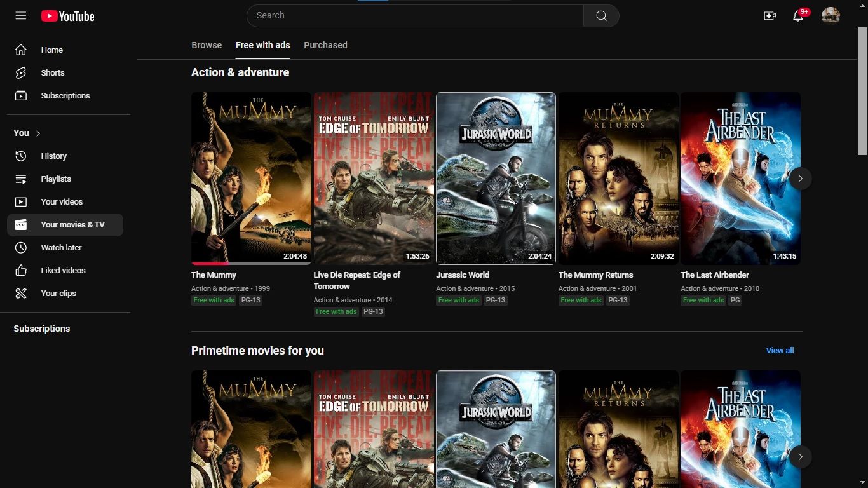Click The Mummy watch progress bar
The image size is (868, 488).
[216, 262]
